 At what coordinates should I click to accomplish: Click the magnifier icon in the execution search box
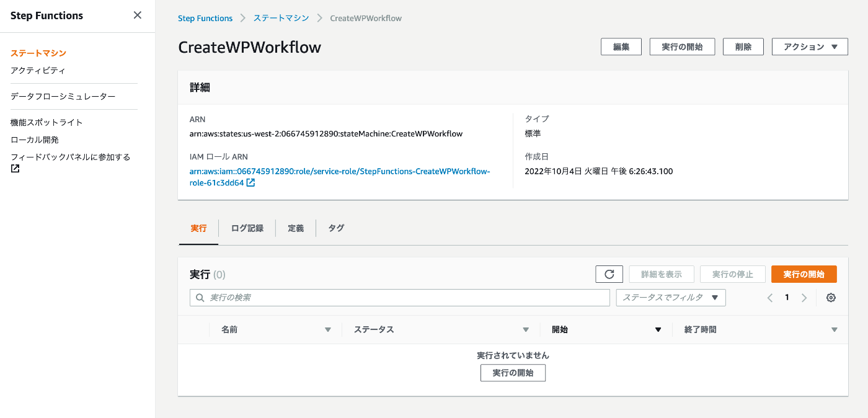point(200,298)
